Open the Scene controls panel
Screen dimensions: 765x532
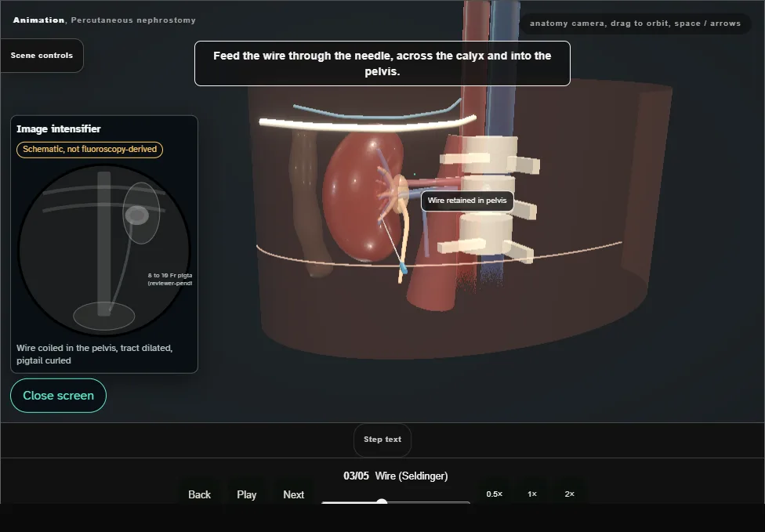[x=42, y=56]
